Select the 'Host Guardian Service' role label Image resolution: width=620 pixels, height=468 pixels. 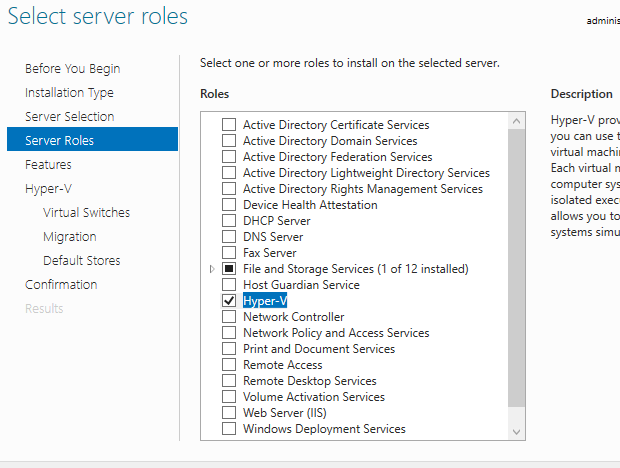pyautogui.click(x=301, y=285)
